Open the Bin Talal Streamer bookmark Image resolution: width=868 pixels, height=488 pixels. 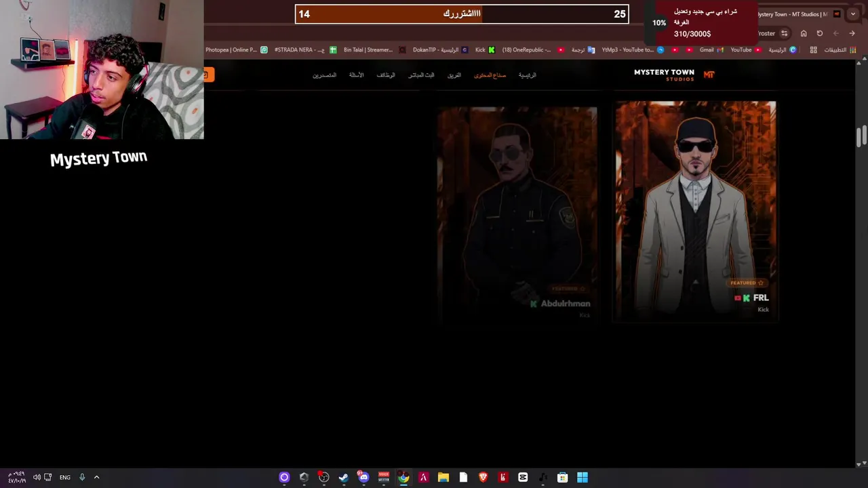[374, 49]
